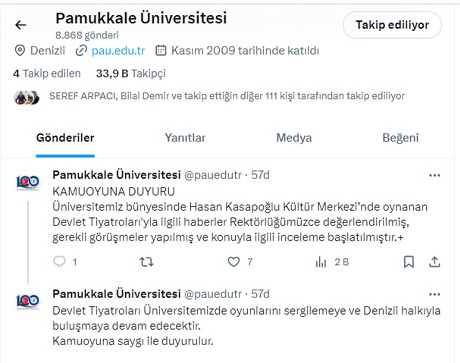
Task: Click the share icon on first tweet
Action: coord(434,262)
